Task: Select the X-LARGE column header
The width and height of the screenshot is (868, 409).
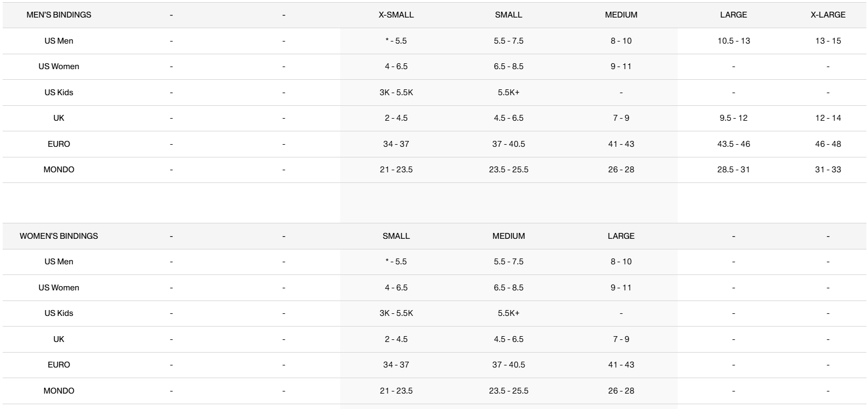Action: click(828, 15)
